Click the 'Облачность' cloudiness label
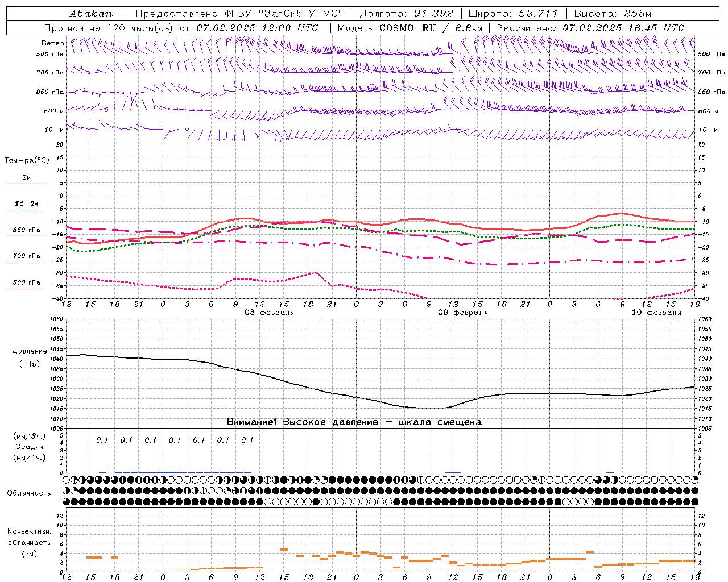The image size is (728, 582). [x=29, y=493]
